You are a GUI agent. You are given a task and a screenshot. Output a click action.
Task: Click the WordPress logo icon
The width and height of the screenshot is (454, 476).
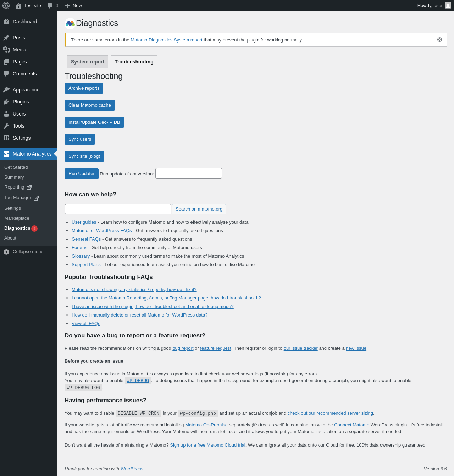tap(6, 6)
